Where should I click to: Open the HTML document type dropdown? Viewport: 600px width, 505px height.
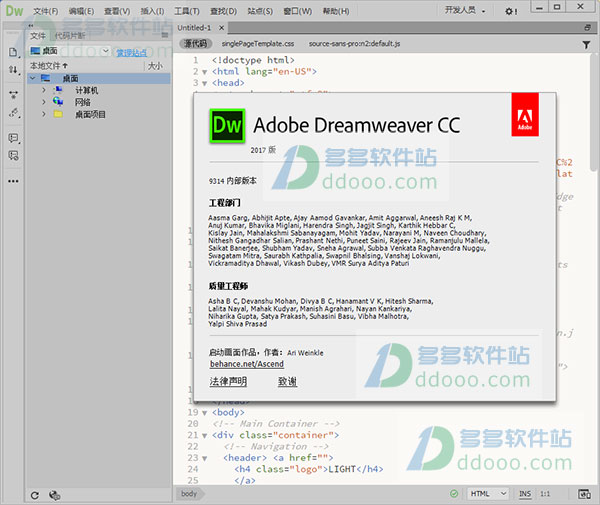tap(488, 494)
